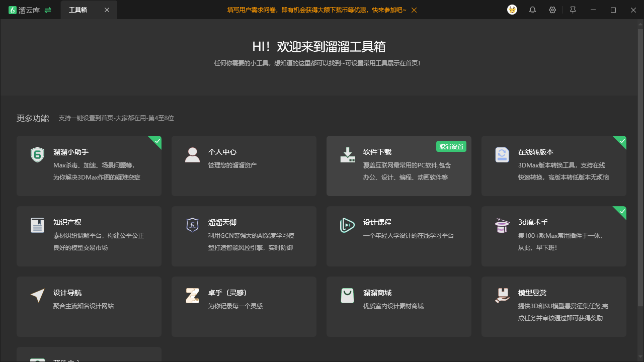
Task: Click the 知识产权 document icon
Action: click(x=37, y=225)
